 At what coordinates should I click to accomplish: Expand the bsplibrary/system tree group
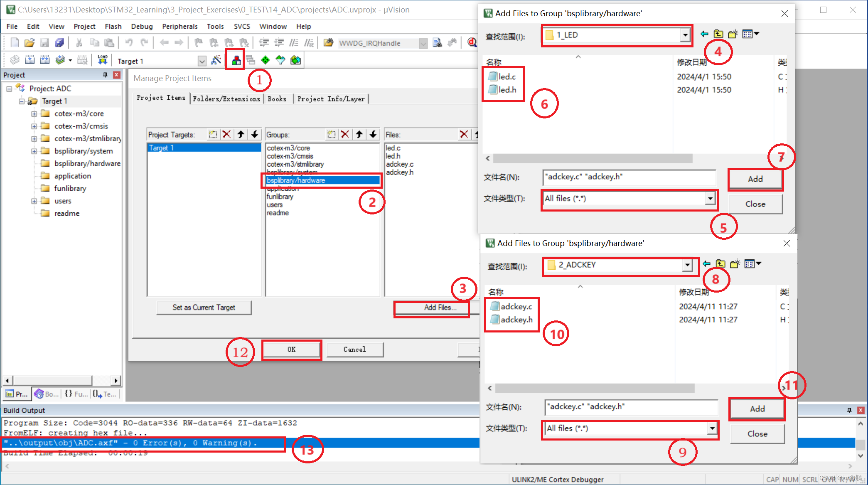point(34,151)
